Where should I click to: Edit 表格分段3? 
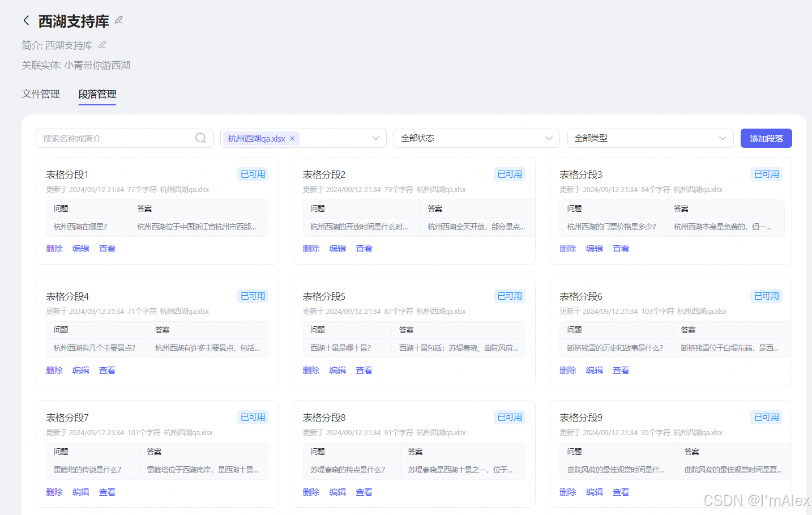point(595,248)
